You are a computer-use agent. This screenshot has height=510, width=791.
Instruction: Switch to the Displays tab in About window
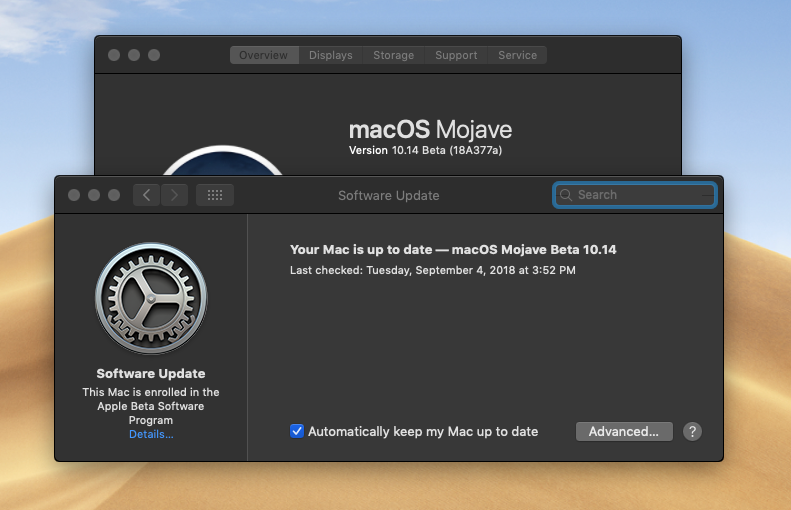(330, 55)
